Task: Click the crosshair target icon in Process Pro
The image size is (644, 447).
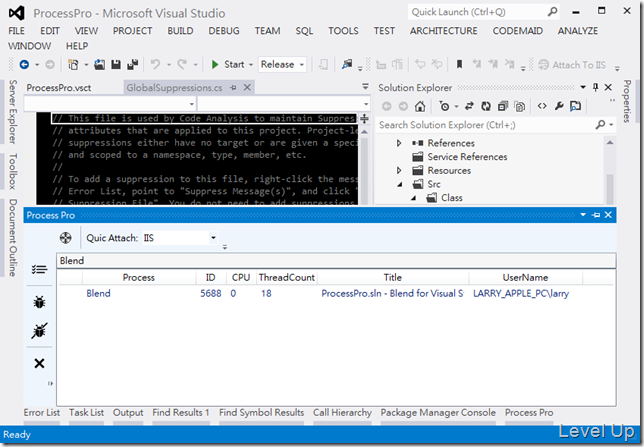Action: (x=66, y=238)
